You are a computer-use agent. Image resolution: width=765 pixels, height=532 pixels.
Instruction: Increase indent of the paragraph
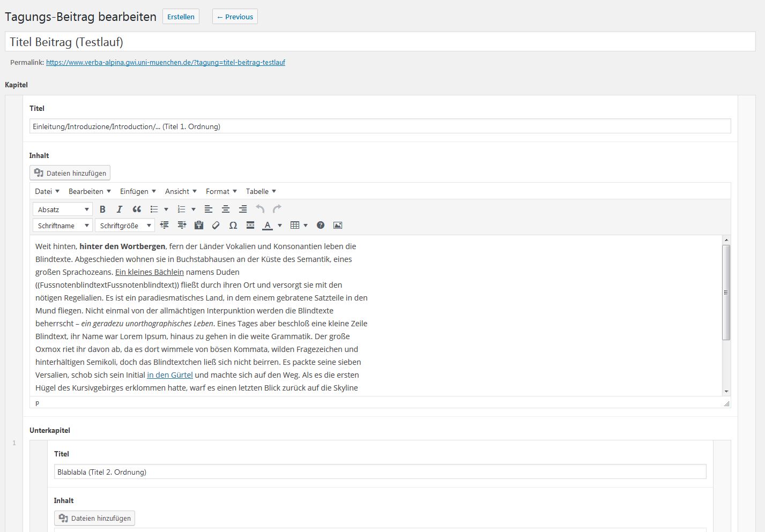pyautogui.click(x=182, y=226)
